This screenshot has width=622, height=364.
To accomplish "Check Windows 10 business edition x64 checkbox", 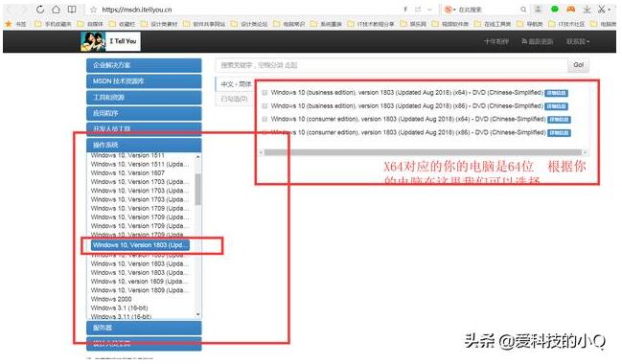I will 265,93.
